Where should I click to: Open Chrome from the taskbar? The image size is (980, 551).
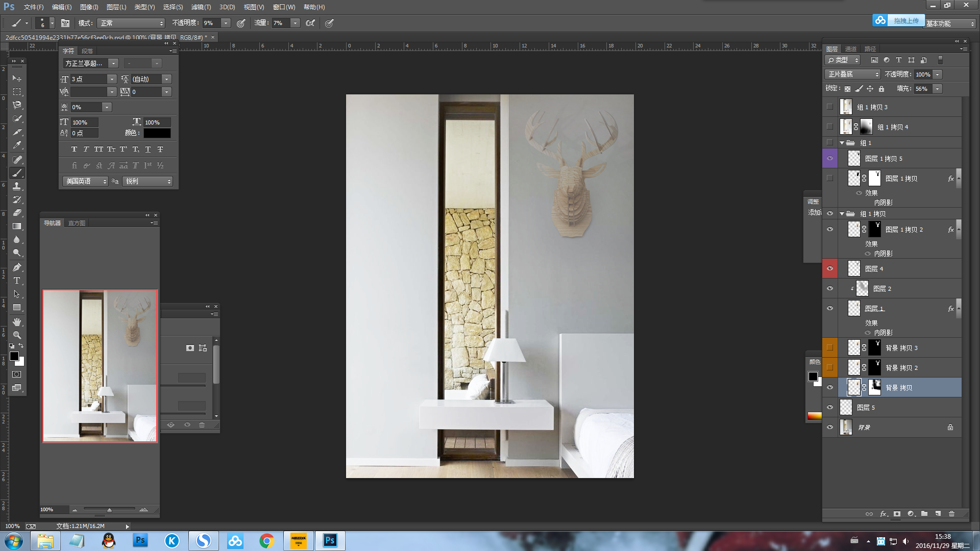[266, 541]
